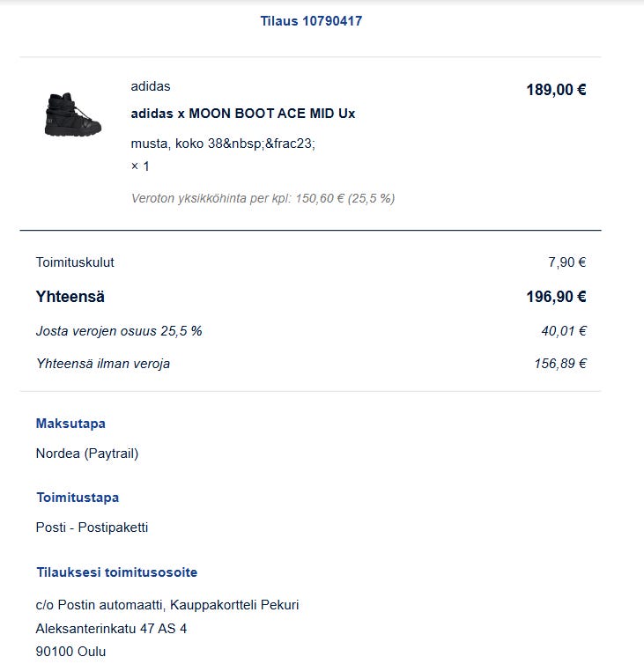The width and height of the screenshot is (644, 664).
Task: Click the 40,01 € tax amount
Action: (x=564, y=331)
